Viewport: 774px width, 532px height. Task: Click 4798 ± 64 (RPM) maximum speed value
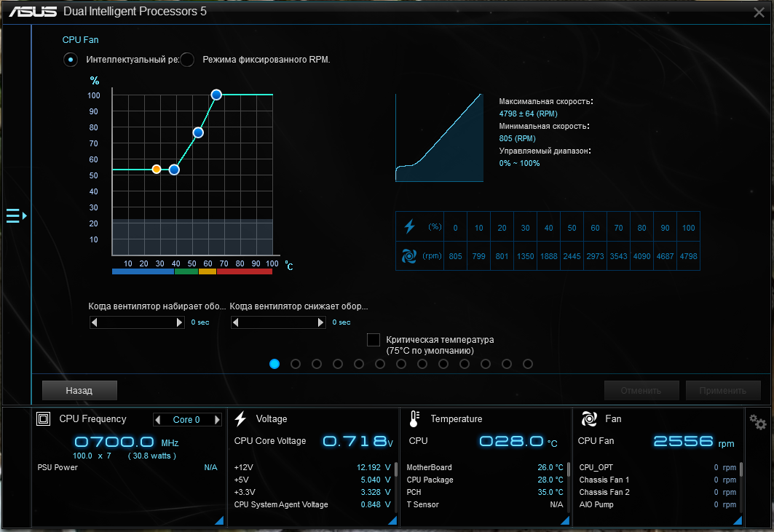(528, 114)
